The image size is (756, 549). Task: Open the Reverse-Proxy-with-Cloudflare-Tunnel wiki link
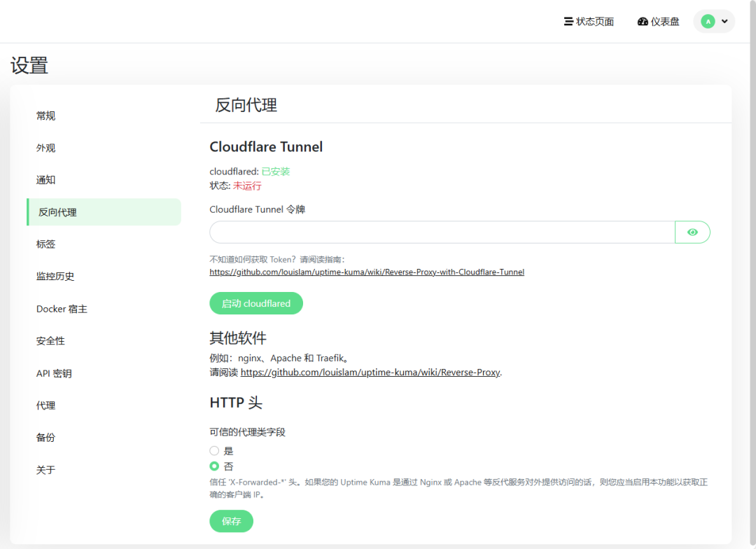tap(367, 272)
